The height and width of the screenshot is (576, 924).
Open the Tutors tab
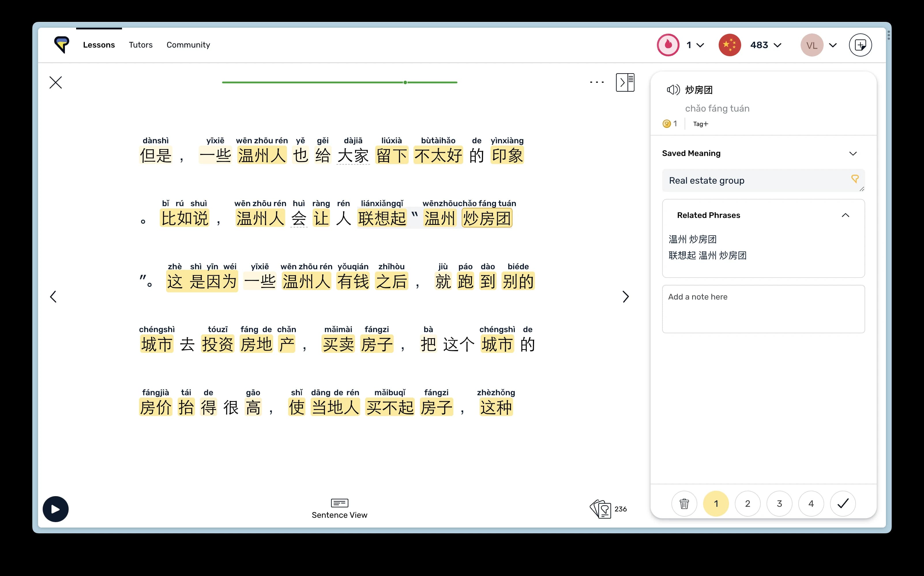[x=141, y=45]
